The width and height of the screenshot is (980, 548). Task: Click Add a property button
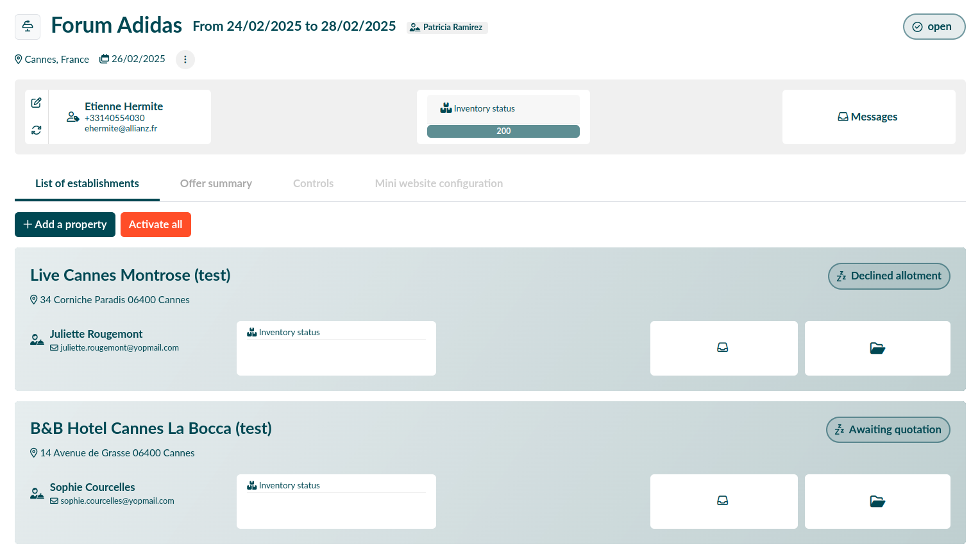coord(65,224)
